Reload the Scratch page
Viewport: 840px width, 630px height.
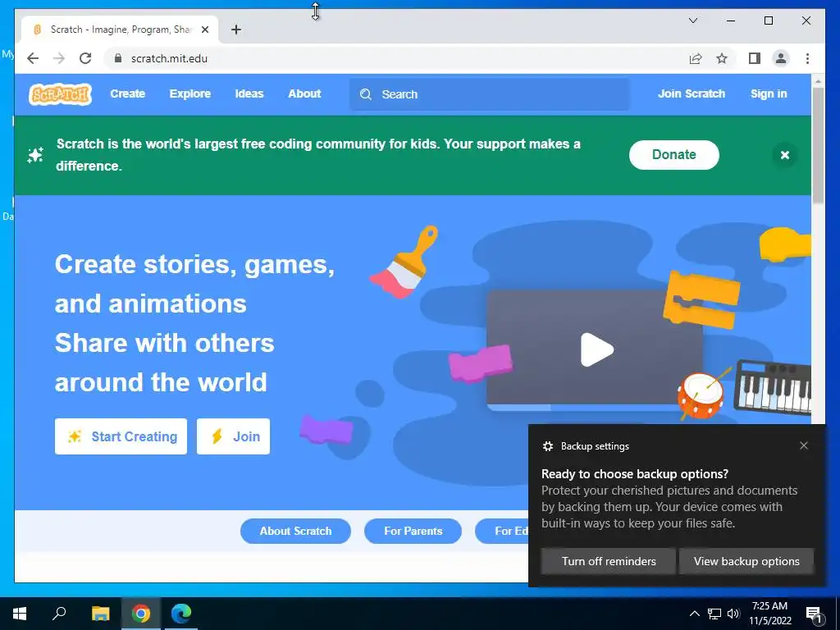tap(85, 58)
